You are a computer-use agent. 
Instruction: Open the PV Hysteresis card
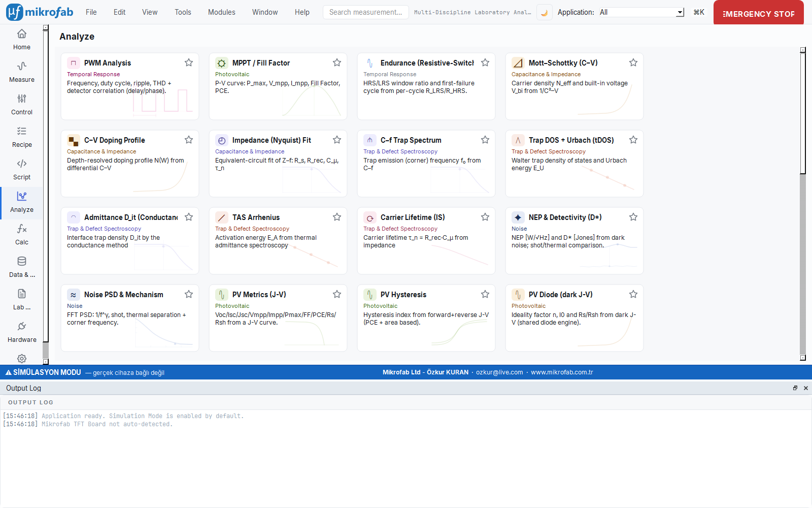[426, 318]
